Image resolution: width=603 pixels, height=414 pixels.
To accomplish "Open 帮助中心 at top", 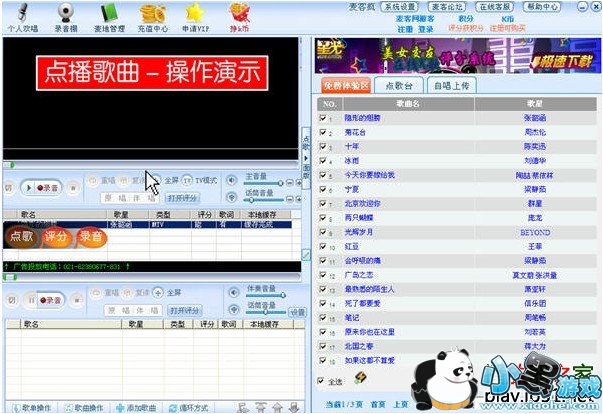I will [x=542, y=7].
